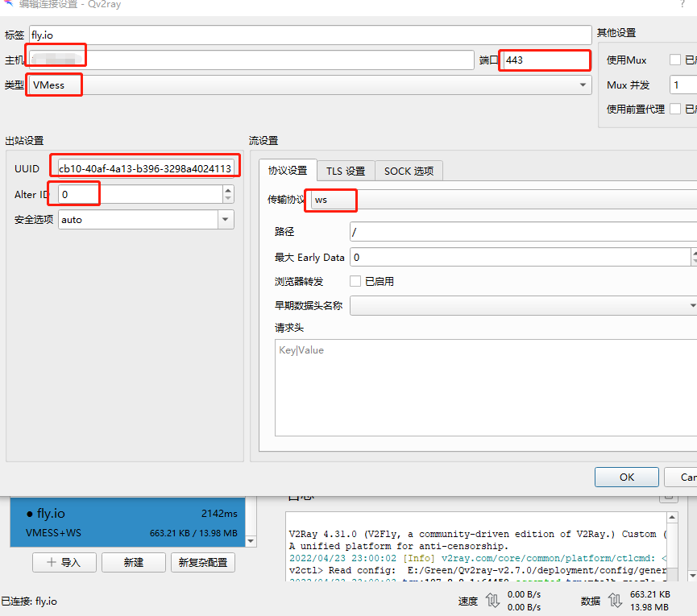
Task: Enable the 浏览器转发 checkbox
Action: click(355, 281)
